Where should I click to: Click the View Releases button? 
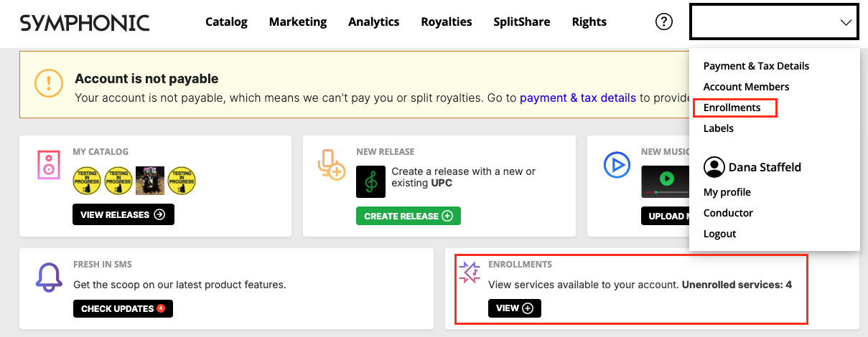pyautogui.click(x=123, y=214)
